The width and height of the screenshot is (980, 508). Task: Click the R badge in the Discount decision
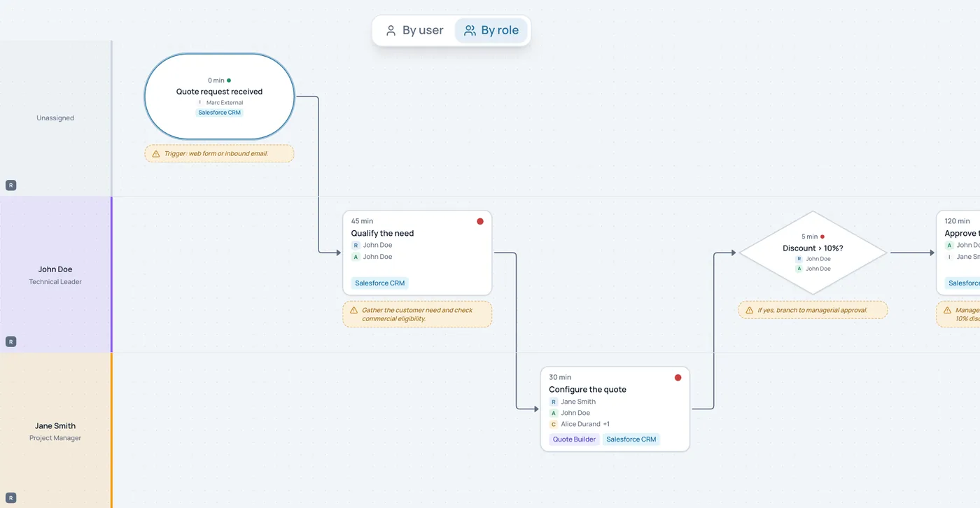(799, 259)
